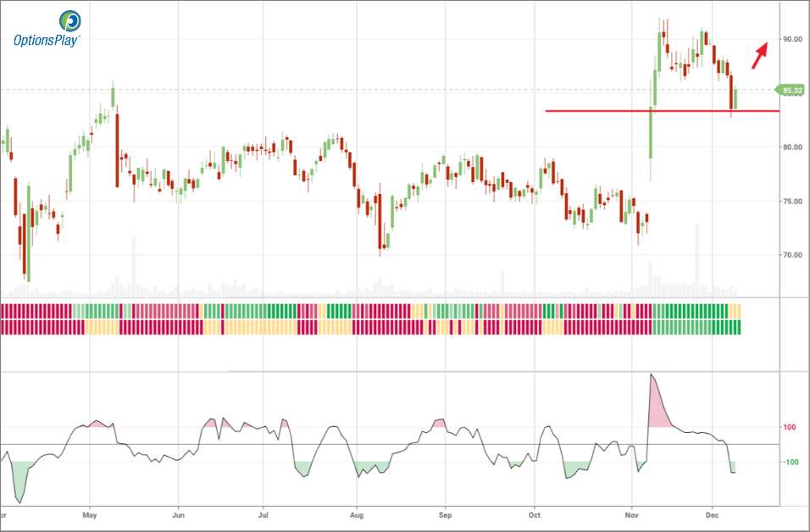Screen dimensions: 810x532
Task: Click the oscillator's 100 level label
Action: pyautogui.click(x=789, y=428)
